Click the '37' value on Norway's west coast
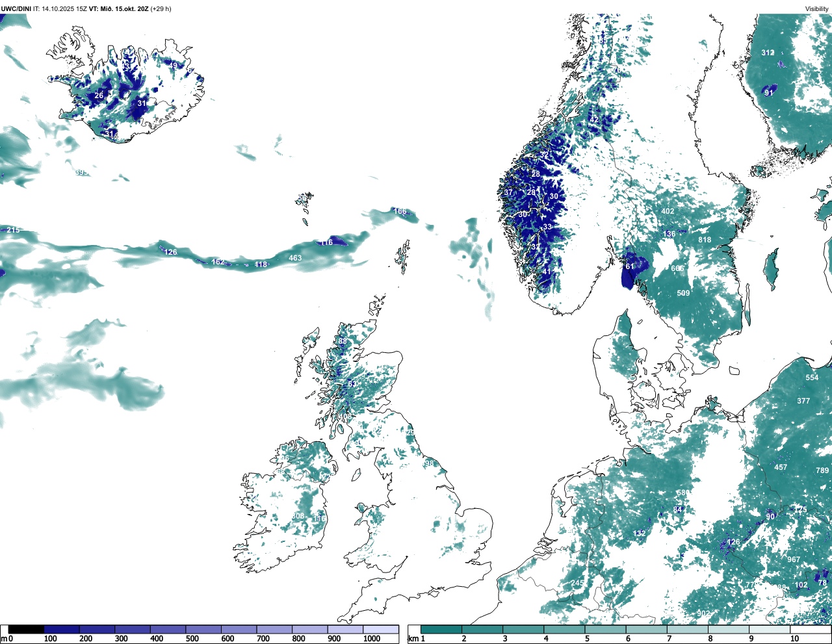 click(x=508, y=192)
